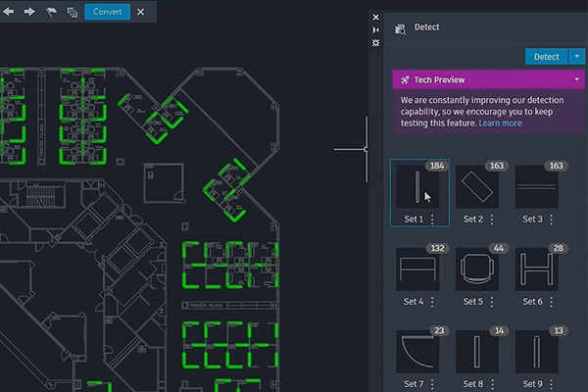Screen dimensions: 588x392
Task: Open the dropdown arrow beside Detect button
Action: [x=576, y=57]
